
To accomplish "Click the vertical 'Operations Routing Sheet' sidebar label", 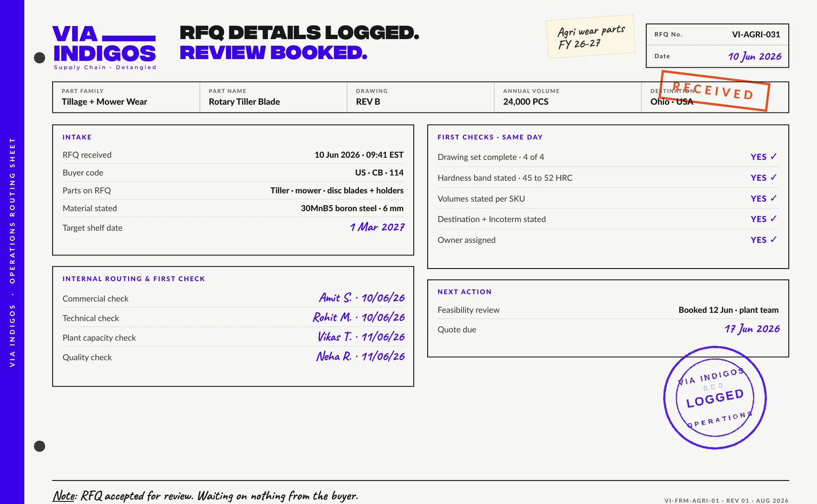I will click(12, 210).
